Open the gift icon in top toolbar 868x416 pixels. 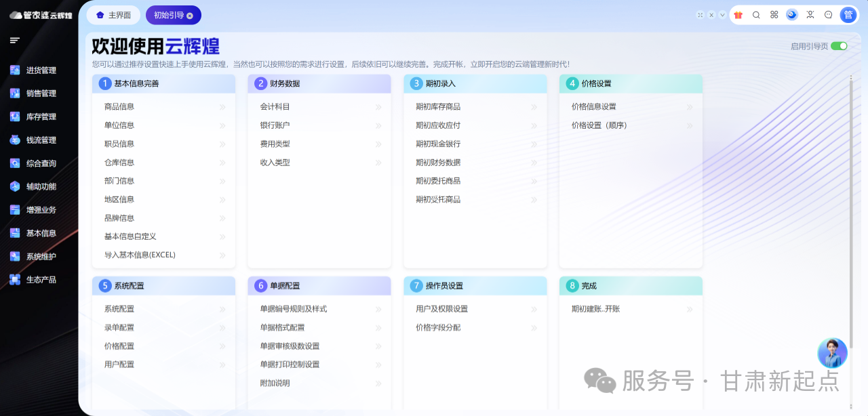point(738,15)
